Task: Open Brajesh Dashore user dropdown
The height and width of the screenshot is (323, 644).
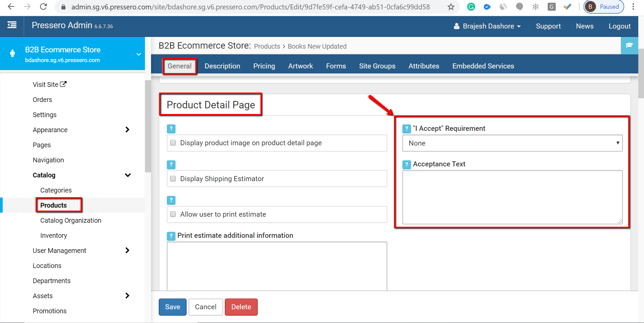Action: coord(487,26)
